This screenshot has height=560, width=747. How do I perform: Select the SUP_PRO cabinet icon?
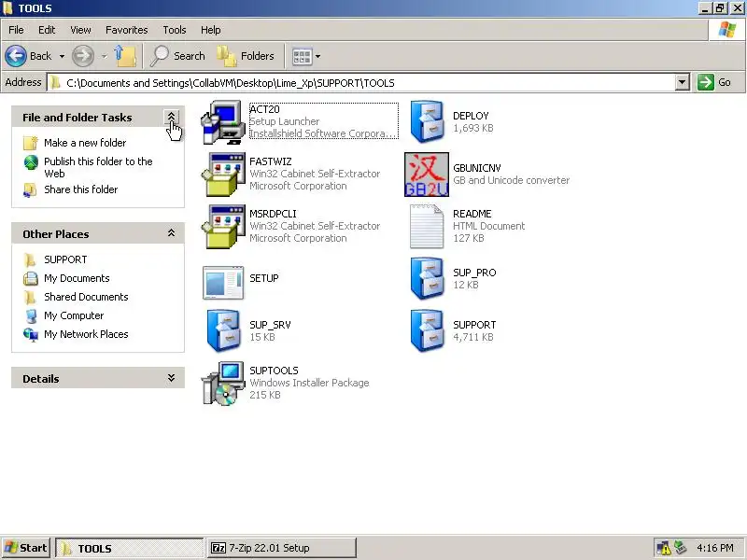pyautogui.click(x=427, y=278)
